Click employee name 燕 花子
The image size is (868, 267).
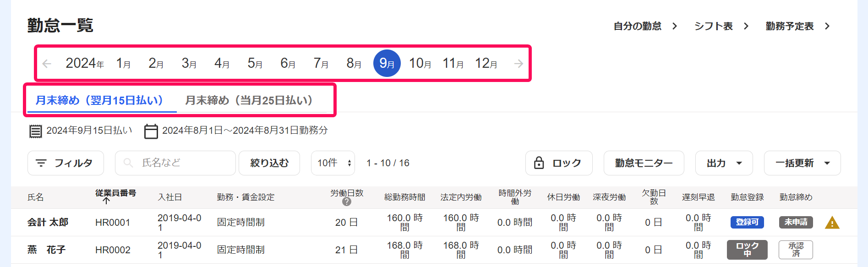46,250
